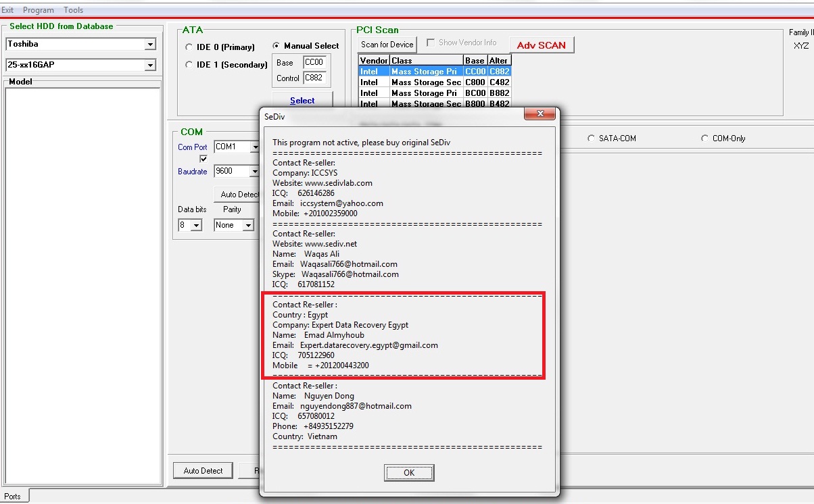The image size is (814, 504).
Task: Select the Intel Mass Storage Pri CC00 row
Action: pyautogui.click(x=435, y=72)
